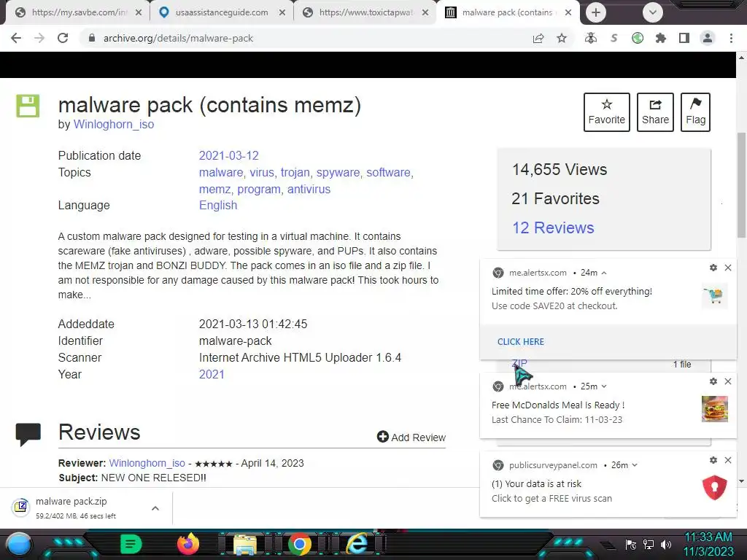The width and height of the screenshot is (747, 560).
Task: Open a new browser tab
Action: point(595,12)
